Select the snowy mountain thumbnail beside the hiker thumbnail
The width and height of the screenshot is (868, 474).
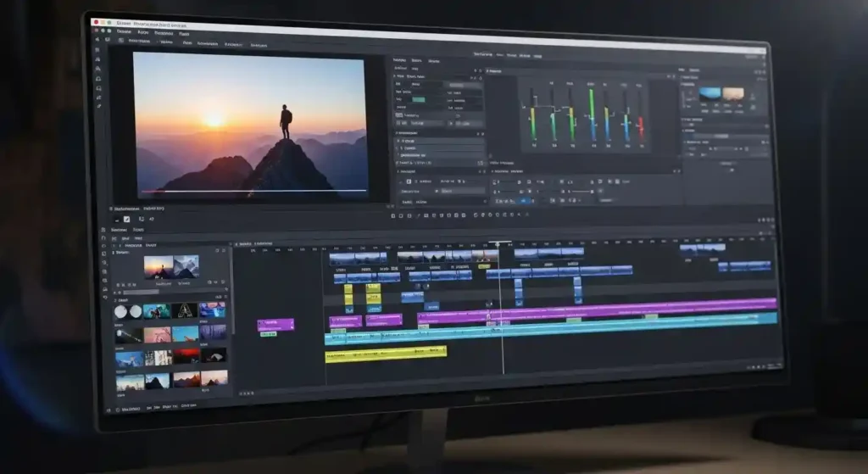click(186, 267)
